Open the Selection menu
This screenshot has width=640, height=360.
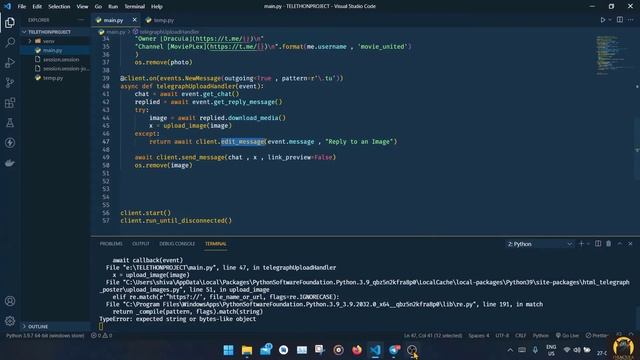(x=59, y=7)
